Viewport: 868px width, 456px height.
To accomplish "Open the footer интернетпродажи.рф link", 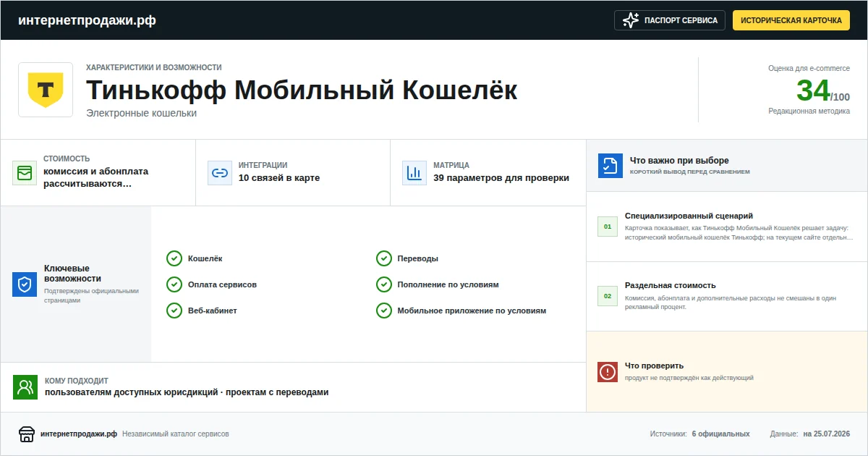I will [x=79, y=434].
